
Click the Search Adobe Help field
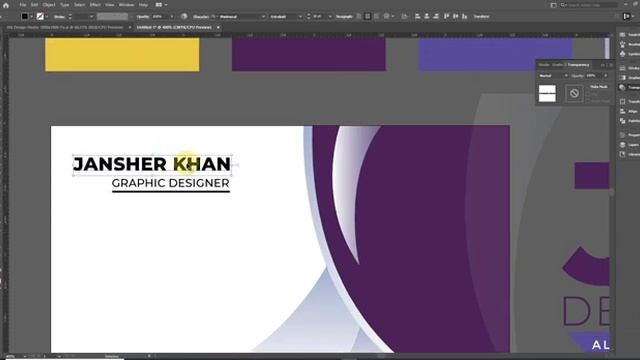588,5
